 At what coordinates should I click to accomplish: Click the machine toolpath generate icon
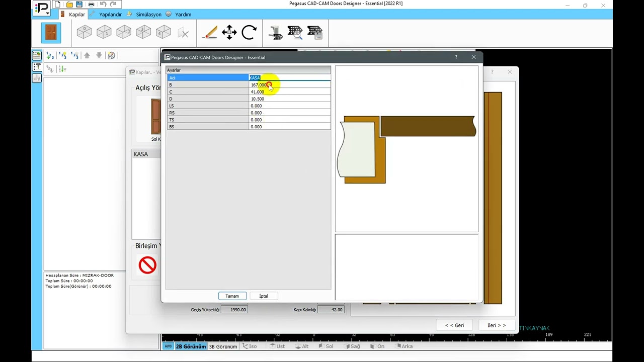coord(275,33)
